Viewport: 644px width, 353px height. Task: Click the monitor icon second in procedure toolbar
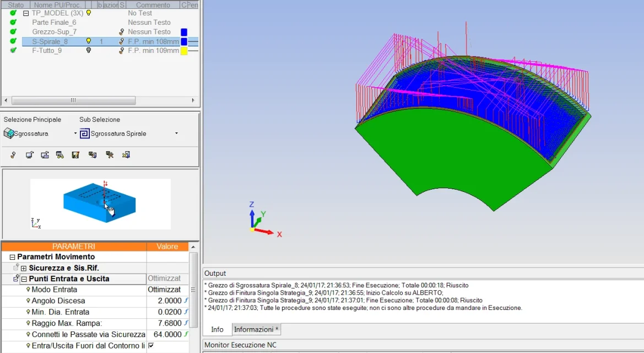pos(29,154)
